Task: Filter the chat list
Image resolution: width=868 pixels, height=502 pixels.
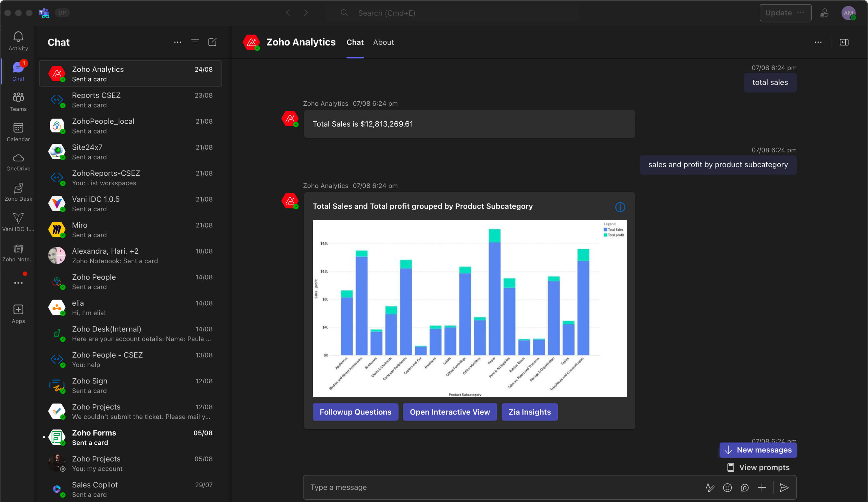Action: [x=195, y=42]
